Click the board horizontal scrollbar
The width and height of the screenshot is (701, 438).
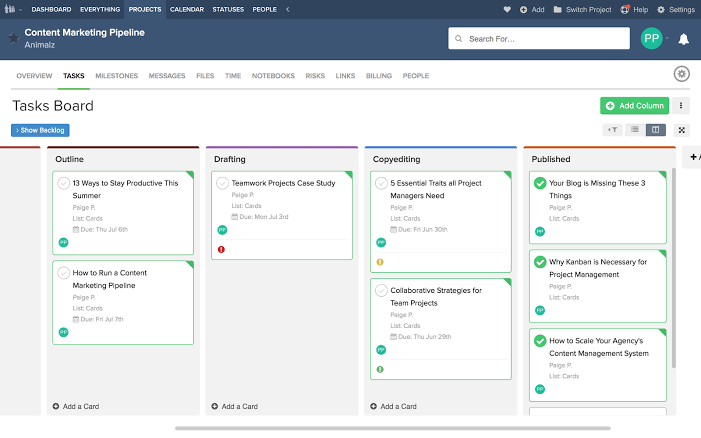pyautogui.click(x=393, y=429)
